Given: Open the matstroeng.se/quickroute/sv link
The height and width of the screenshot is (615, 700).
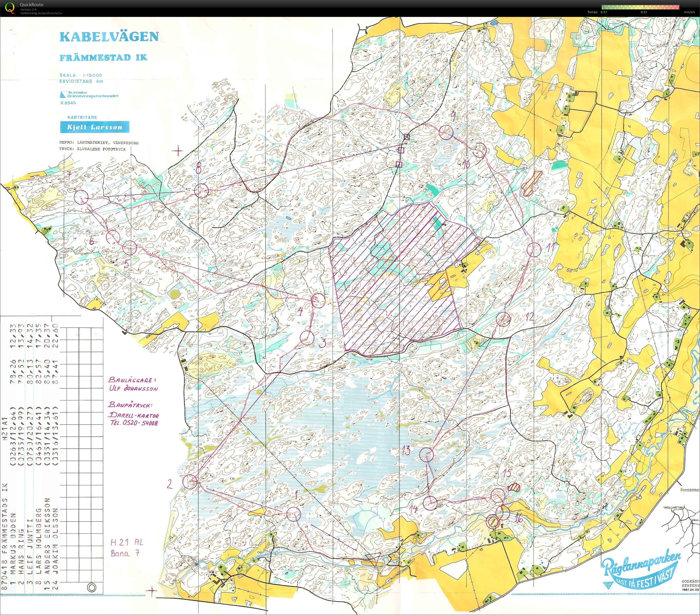Looking at the screenshot, I should [41, 13].
